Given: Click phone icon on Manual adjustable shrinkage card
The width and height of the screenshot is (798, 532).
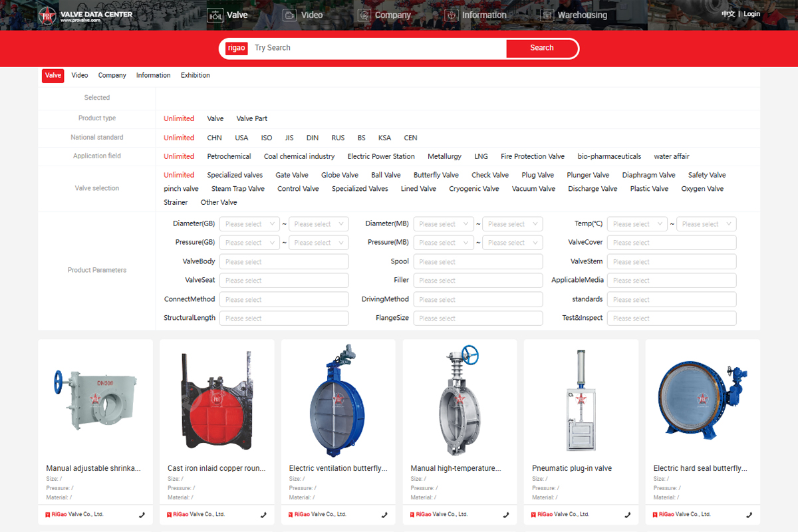Looking at the screenshot, I should coord(142,515).
